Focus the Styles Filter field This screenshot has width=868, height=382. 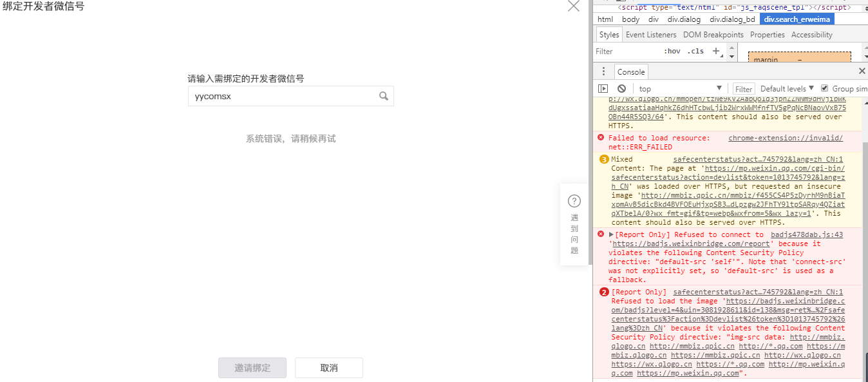pos(628,52)
